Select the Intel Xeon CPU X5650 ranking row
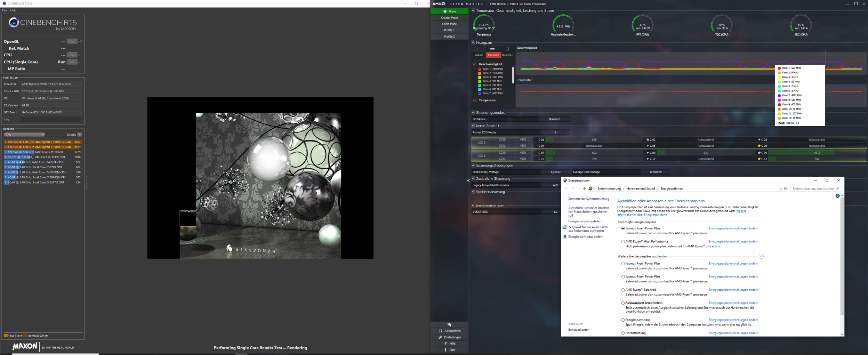The width and height of the screenshot is (868, 355). point(43,152)
